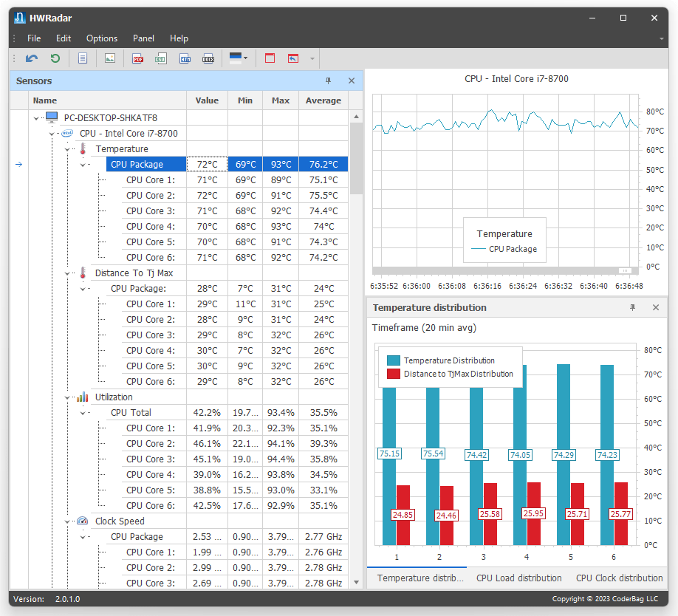Switch to the Temperature distribution tab
This screenshot has width=678, height=616.
point(420,578)
